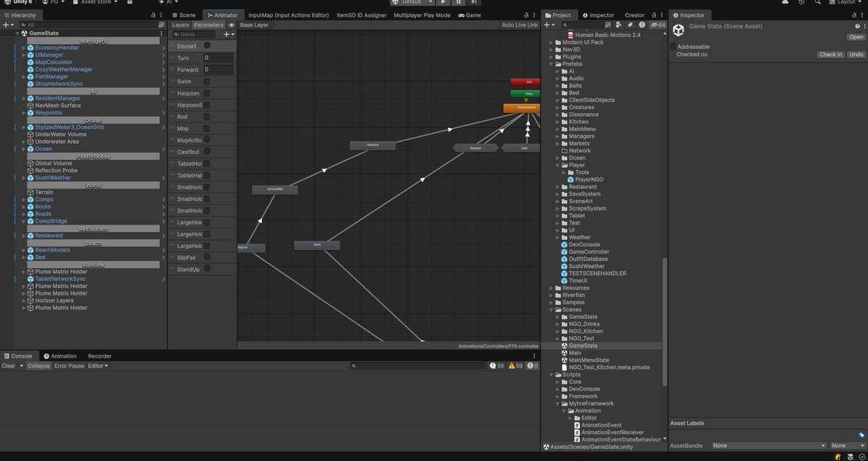The height and width of the screenshot is (461, 868).
Task: Start Play mode with the play button
Action: tap(443, 2)
